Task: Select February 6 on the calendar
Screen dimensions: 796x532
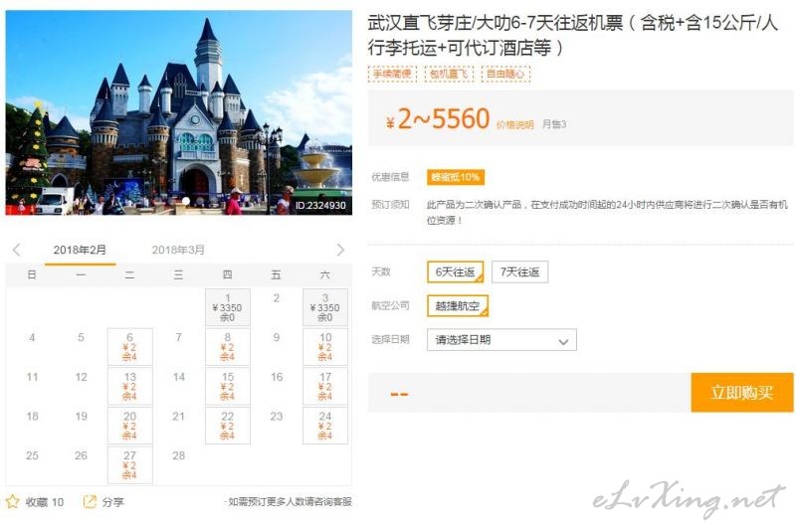Action: pyautogui.click(x=130, y=347)
